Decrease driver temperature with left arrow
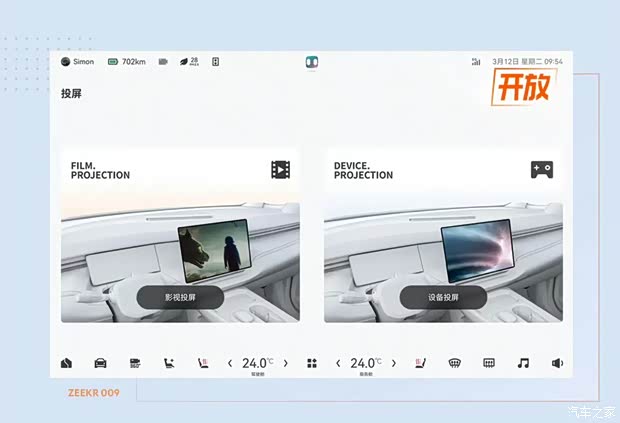 [x=230, y=363]
